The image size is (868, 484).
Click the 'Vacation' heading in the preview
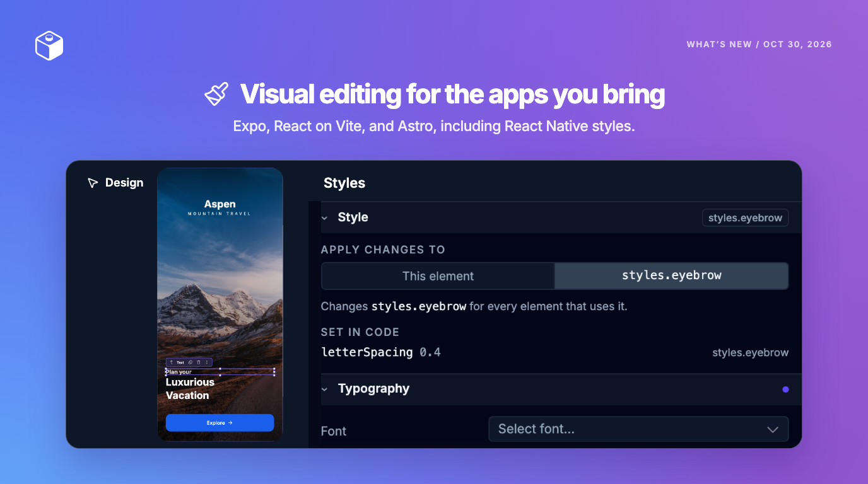click(x=187, y=396)
